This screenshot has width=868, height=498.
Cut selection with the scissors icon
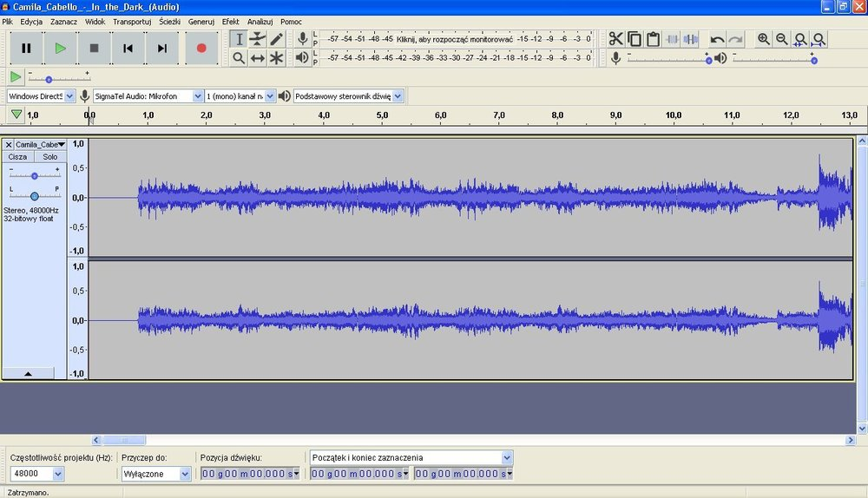pos(615,39)
